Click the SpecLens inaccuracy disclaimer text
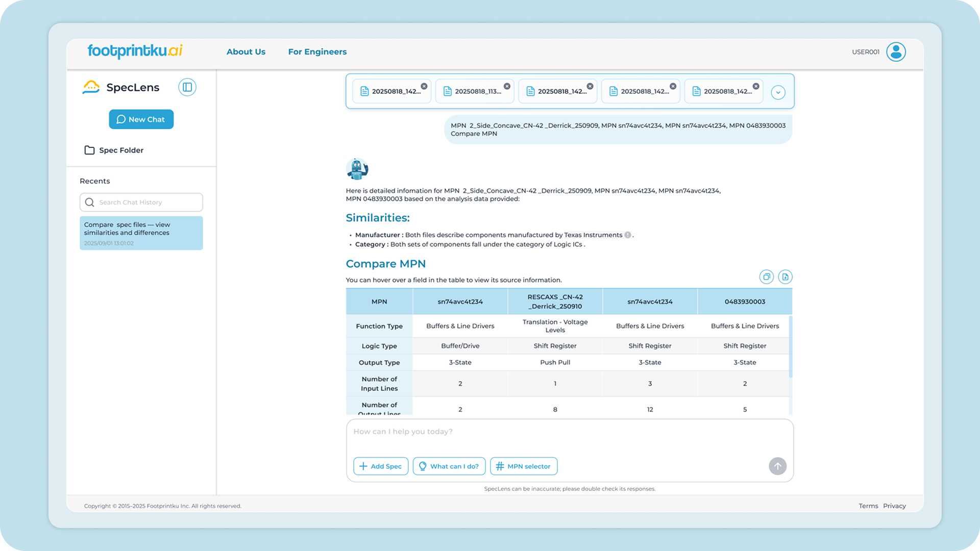980x551 pixels. point(570,489)
